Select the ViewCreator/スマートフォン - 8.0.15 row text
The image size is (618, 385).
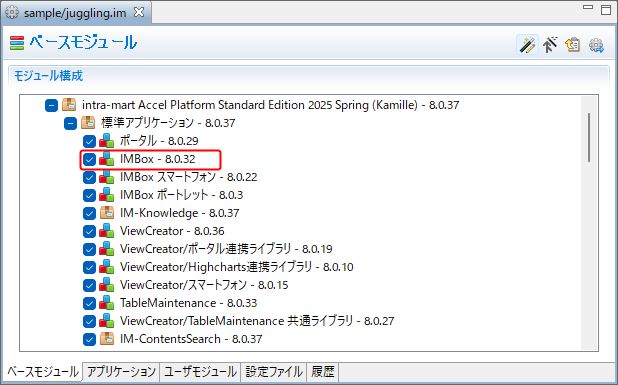pyautogui.click(x=204, y=285)
